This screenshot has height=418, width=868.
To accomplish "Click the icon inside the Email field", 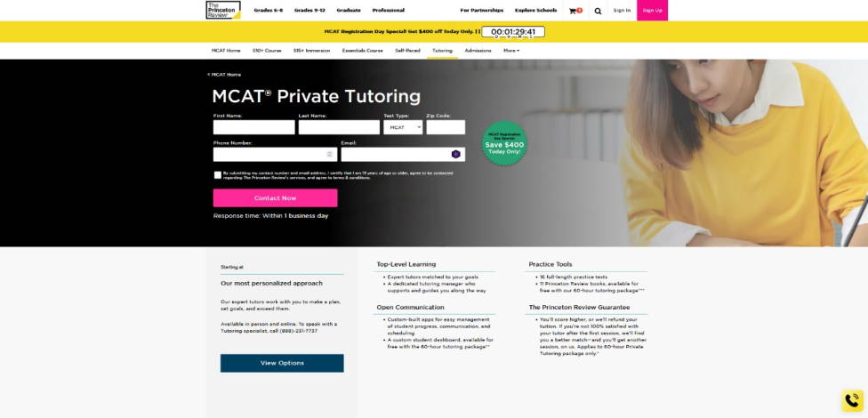I will (x=455, y=155).
